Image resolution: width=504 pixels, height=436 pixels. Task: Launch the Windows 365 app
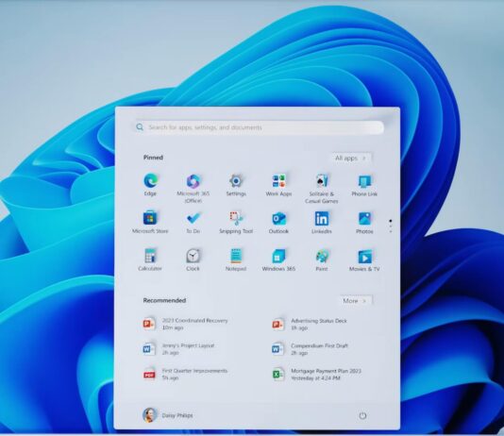point(278,260)
